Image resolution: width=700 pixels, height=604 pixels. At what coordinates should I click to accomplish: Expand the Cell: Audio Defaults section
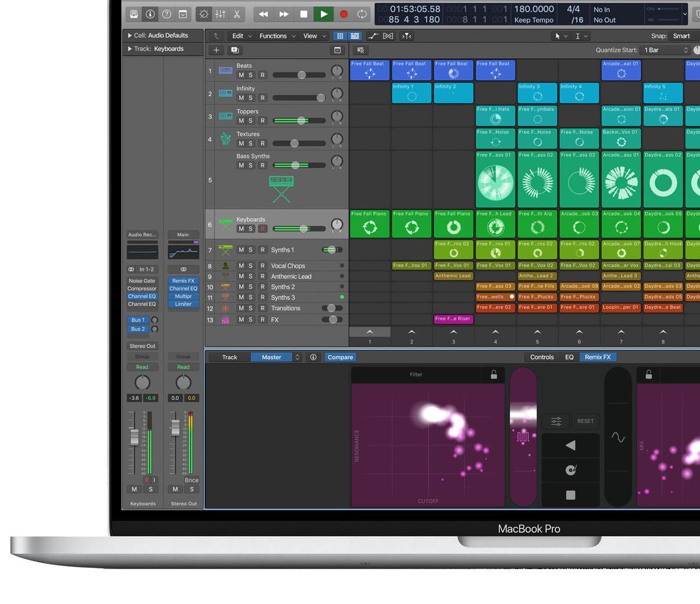click(130, 35)
